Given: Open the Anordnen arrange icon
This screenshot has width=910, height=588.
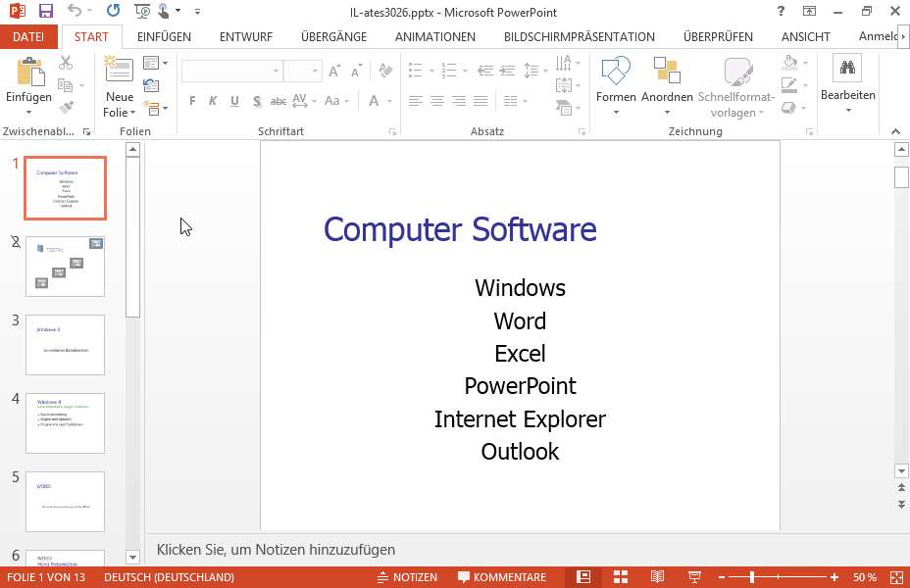Looking at the screenshot, I should [x=667, y=71].
